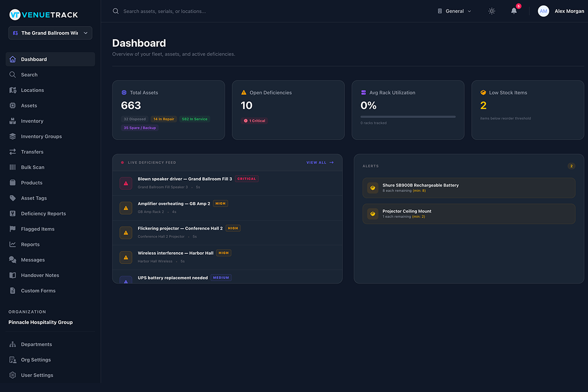Select the Bulk Scan sidebar icon

click(x=12, y=167)
